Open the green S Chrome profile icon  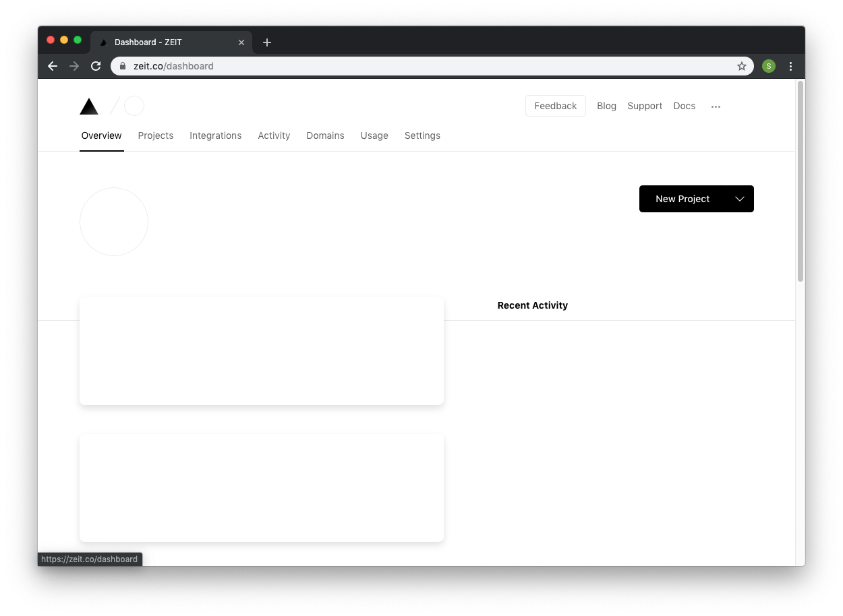pos(769,66)
